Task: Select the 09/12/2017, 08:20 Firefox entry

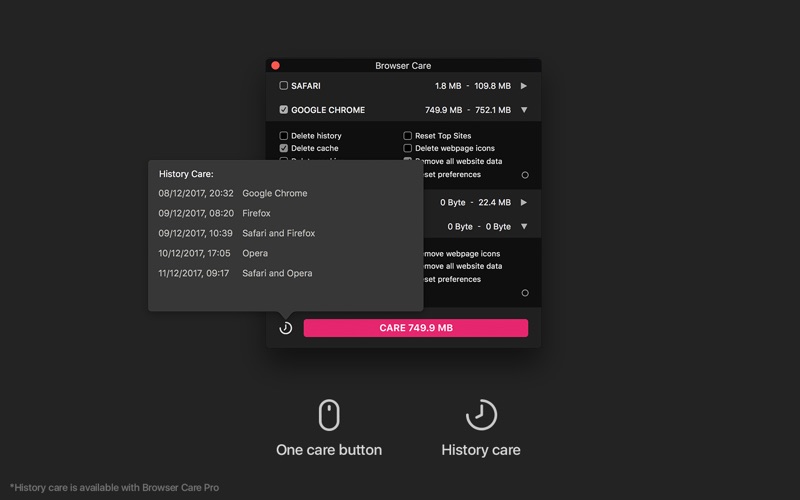Action: click(214, 213)
